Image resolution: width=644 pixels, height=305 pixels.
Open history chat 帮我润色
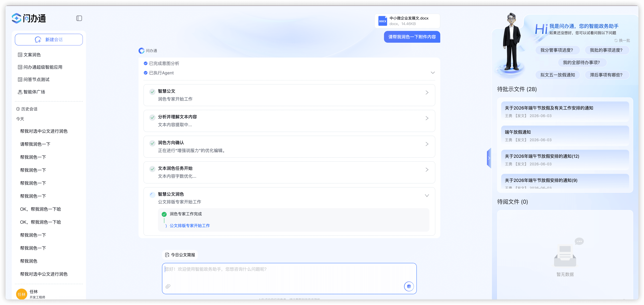[29, 261]
